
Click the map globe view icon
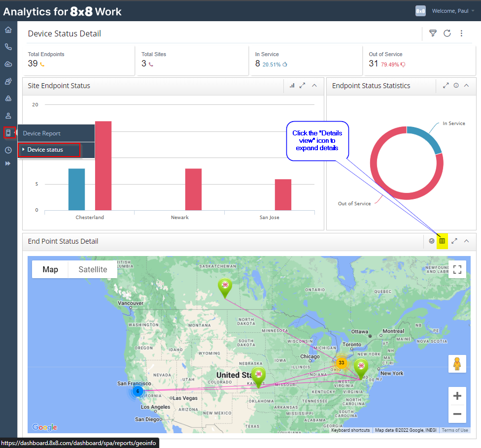click(432, 241)
